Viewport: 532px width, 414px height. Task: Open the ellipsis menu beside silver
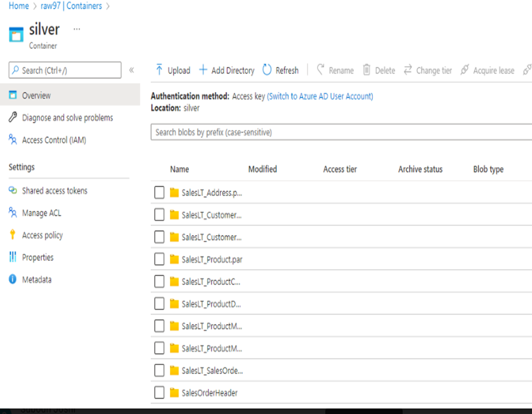pos(77,29)
